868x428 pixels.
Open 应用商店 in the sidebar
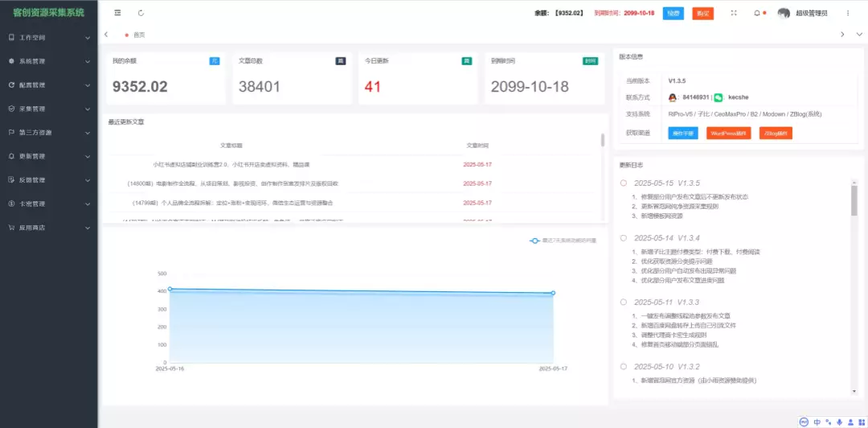click(x=48, y=228)
